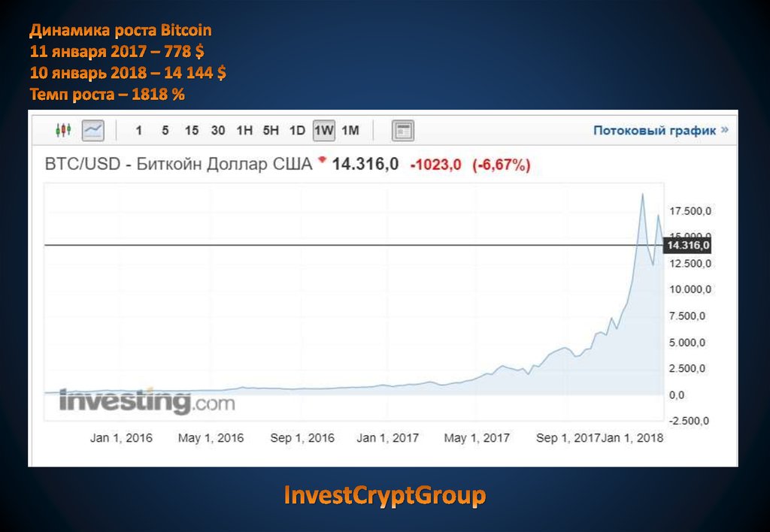Select the 1M monthly timeframe
This screenshot has width=770, height=532.
pyautogui.click(x=350, y=131)
